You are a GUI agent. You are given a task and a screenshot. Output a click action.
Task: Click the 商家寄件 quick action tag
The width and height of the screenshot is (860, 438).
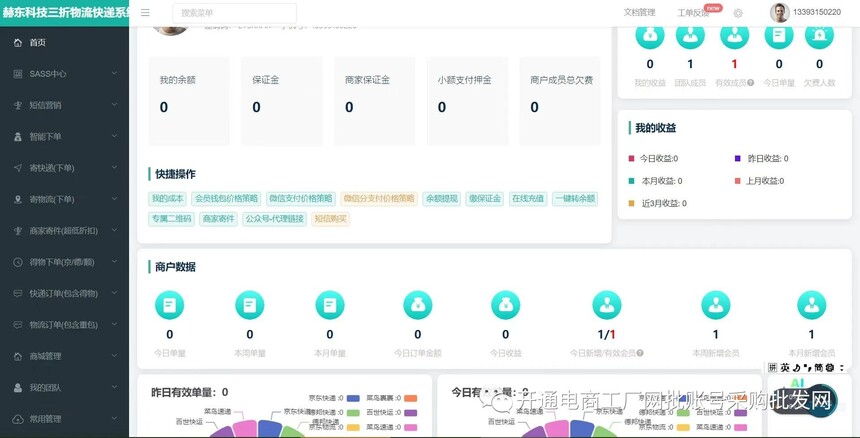[218, 219]
